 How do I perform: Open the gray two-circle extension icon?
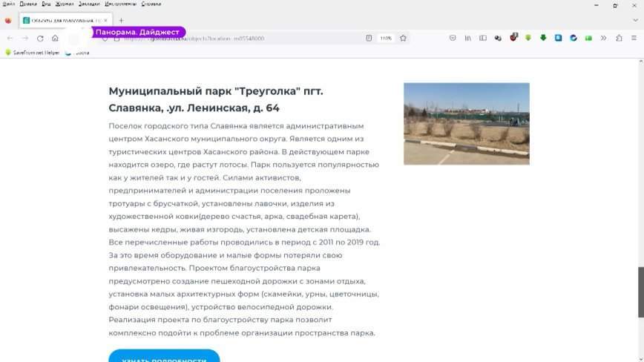pos(498,38)
